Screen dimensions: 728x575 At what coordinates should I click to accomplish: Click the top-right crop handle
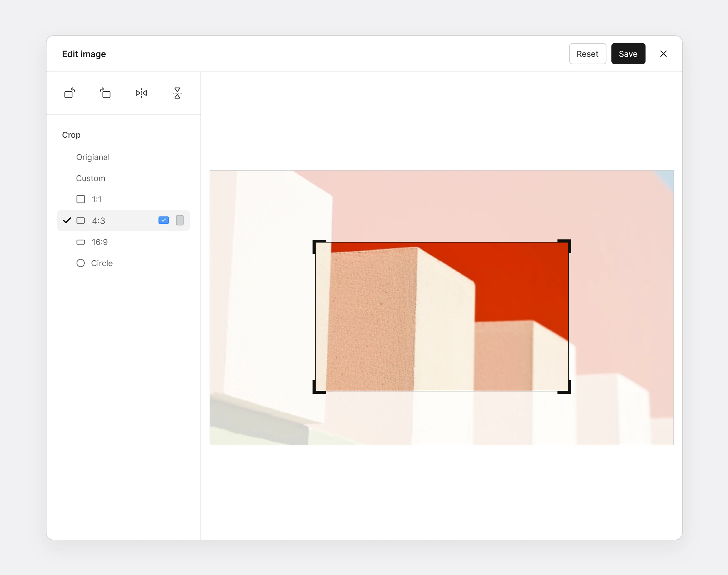pos(565,246)
